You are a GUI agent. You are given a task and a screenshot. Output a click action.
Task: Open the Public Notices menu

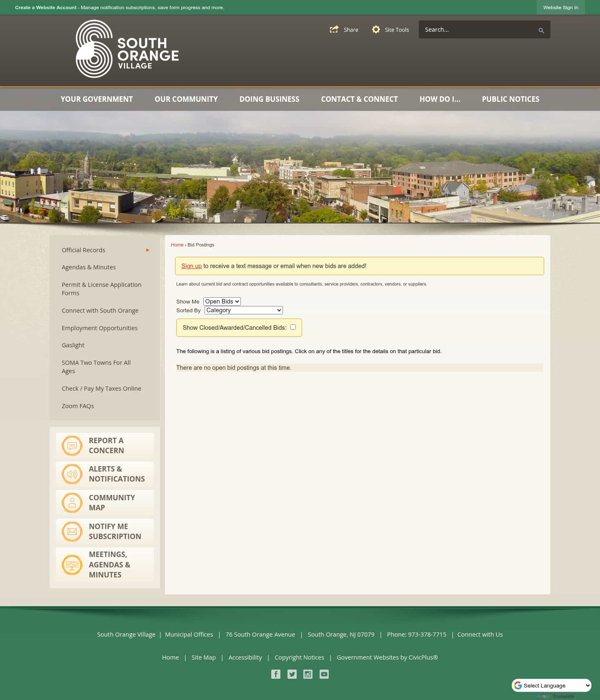click(510, 99)
